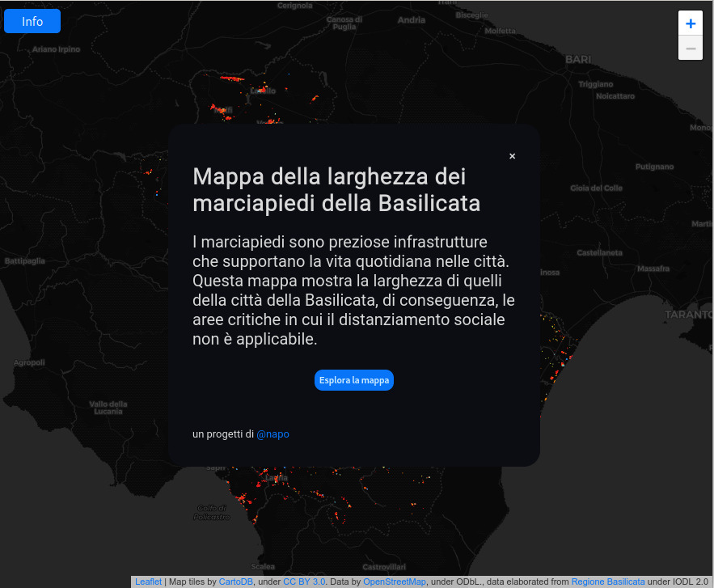
Task: Zoom out the map with minus
Action: tap(691, 48)
